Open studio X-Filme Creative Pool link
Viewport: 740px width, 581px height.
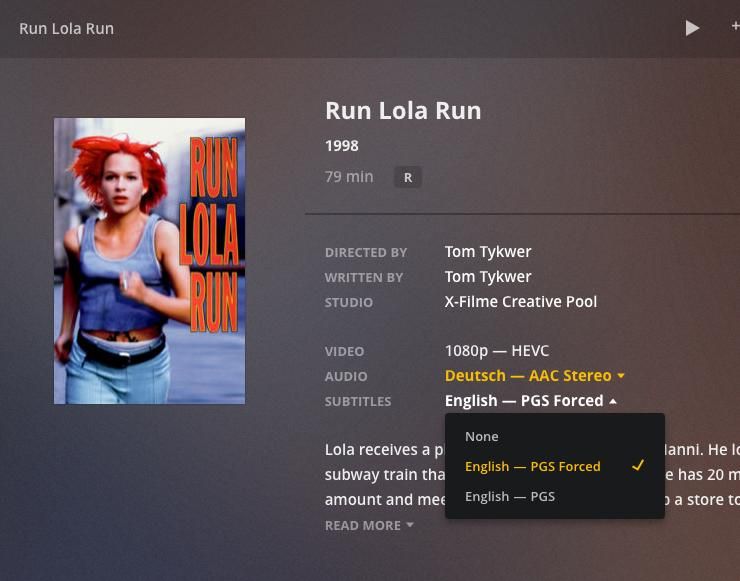[521, 302]
